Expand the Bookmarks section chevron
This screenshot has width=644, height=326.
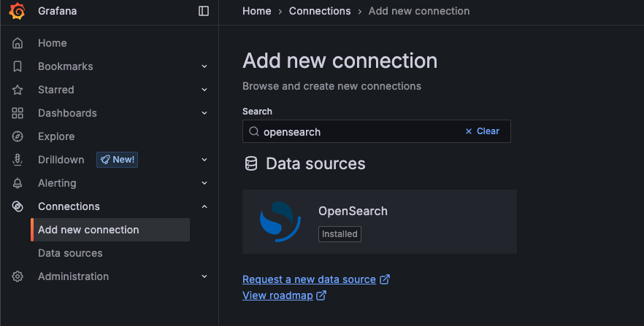coord(204,66)
